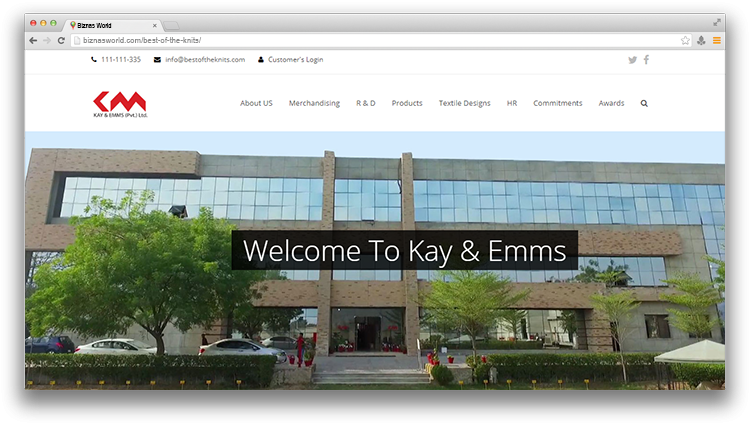Bookmark page with the star icon
750x425 pixels.
click(685, 40)
